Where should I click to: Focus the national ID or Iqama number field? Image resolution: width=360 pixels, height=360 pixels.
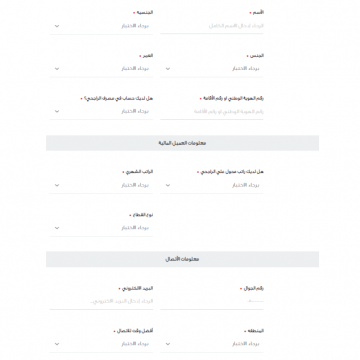click(x=212, y=112)
